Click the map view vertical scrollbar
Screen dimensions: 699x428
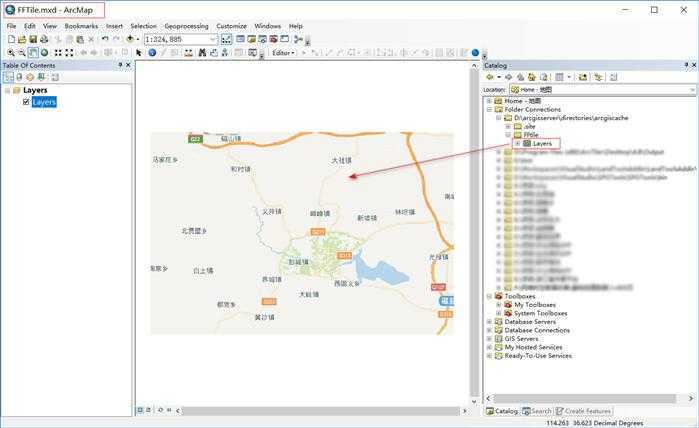coord(475,234)
